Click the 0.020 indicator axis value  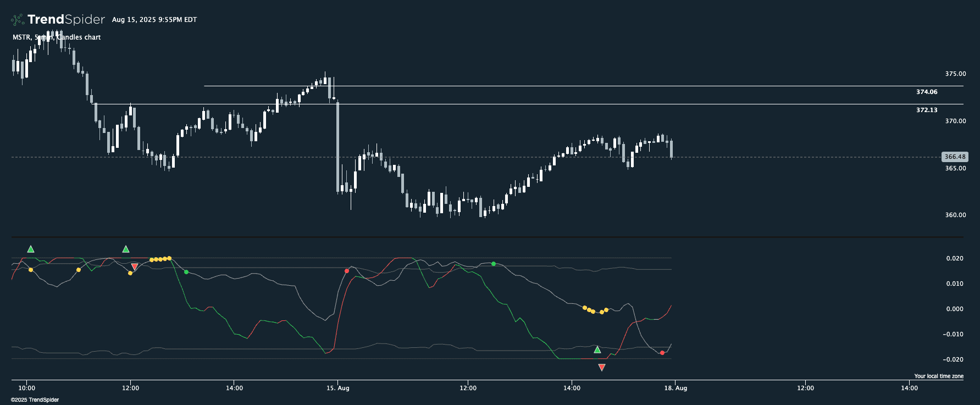pos(955,258)
